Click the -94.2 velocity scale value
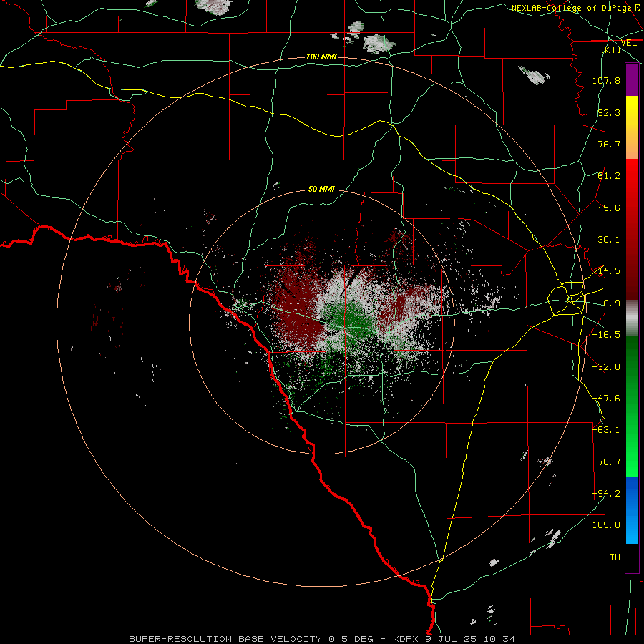 click(606, 494)
